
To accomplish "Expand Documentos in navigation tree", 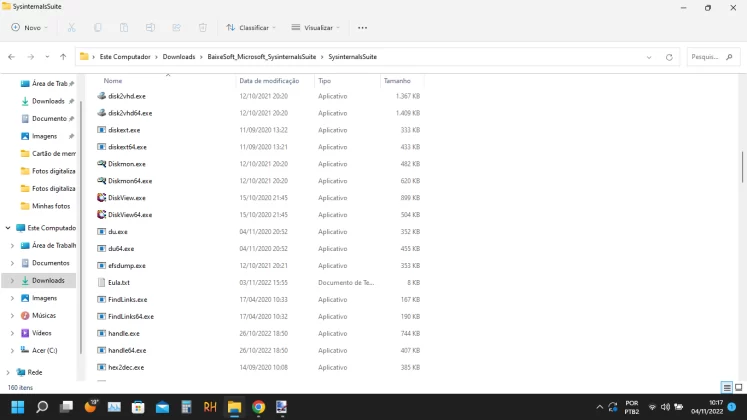I will coord(12,263).
